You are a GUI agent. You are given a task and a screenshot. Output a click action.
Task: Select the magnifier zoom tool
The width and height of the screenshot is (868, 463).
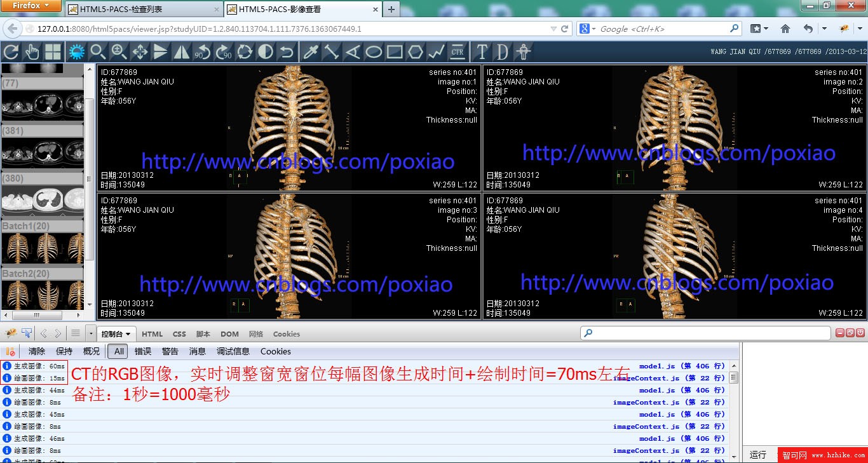pos(97,52)
